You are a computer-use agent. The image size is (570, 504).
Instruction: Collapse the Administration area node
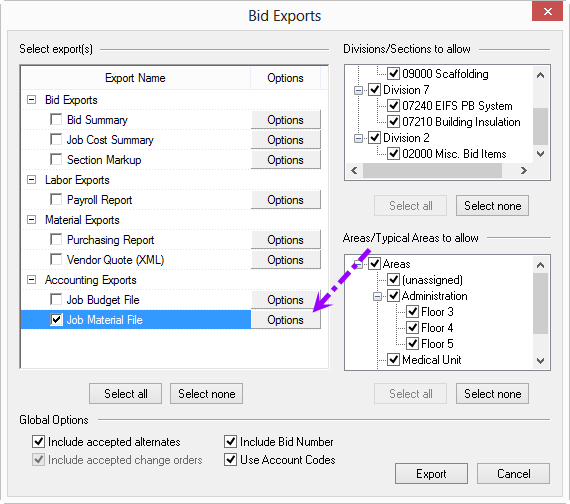[x=377, y=296]
